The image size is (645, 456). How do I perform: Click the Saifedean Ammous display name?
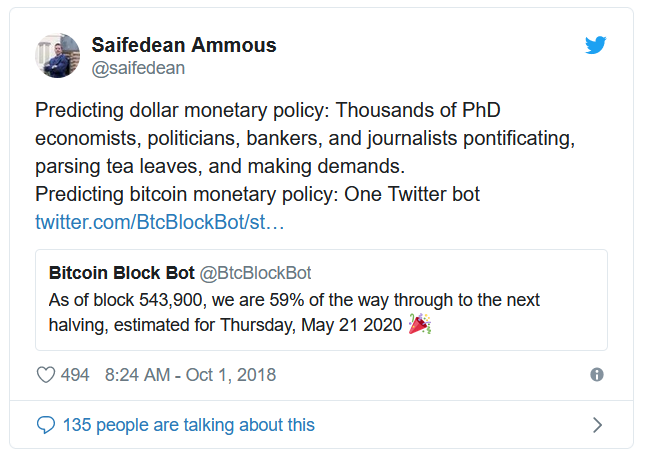point(184,45)
